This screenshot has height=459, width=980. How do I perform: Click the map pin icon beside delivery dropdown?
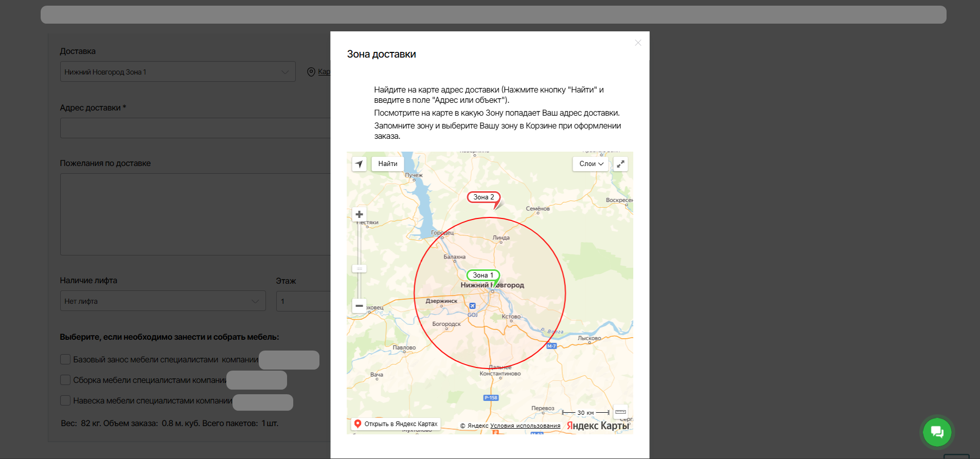311,72
